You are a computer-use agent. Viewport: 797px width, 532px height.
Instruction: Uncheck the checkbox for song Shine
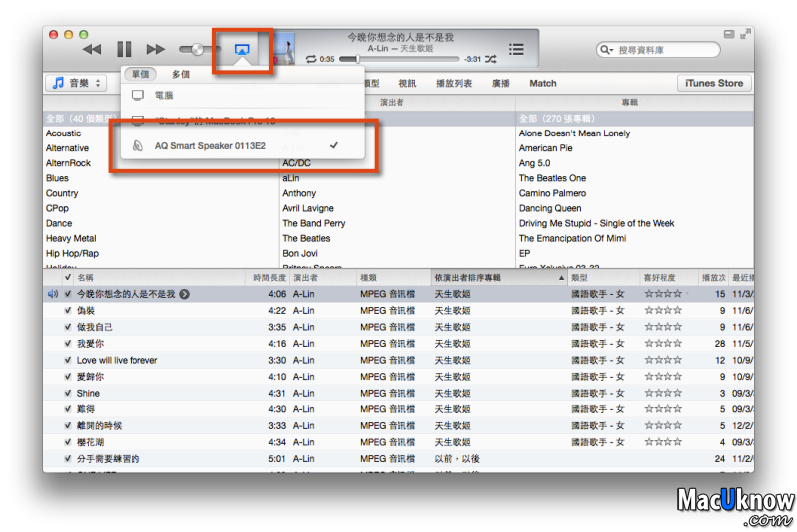67,393
